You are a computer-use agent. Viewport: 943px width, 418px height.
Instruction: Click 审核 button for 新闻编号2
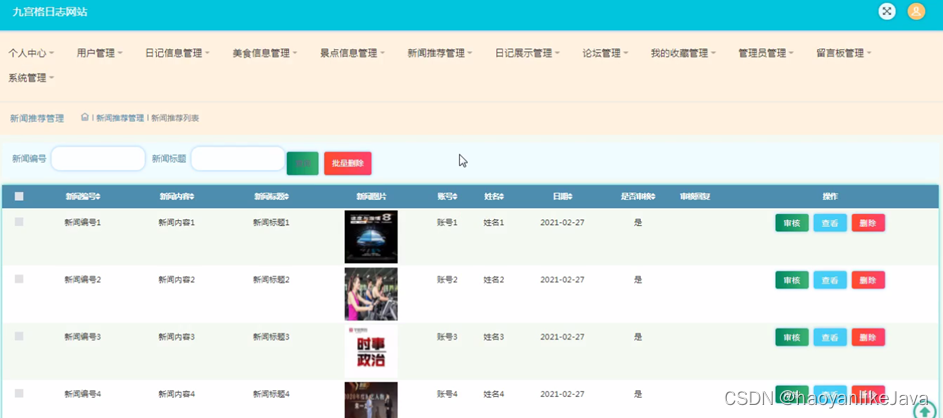click(791, 280)
